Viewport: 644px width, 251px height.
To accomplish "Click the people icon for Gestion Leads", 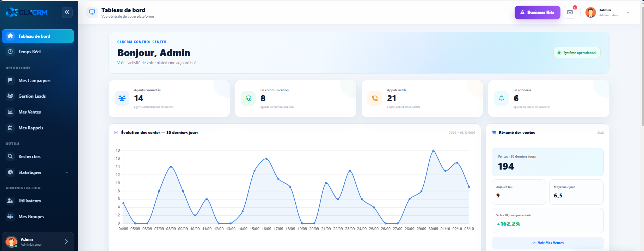I will [x=10, y=96].
